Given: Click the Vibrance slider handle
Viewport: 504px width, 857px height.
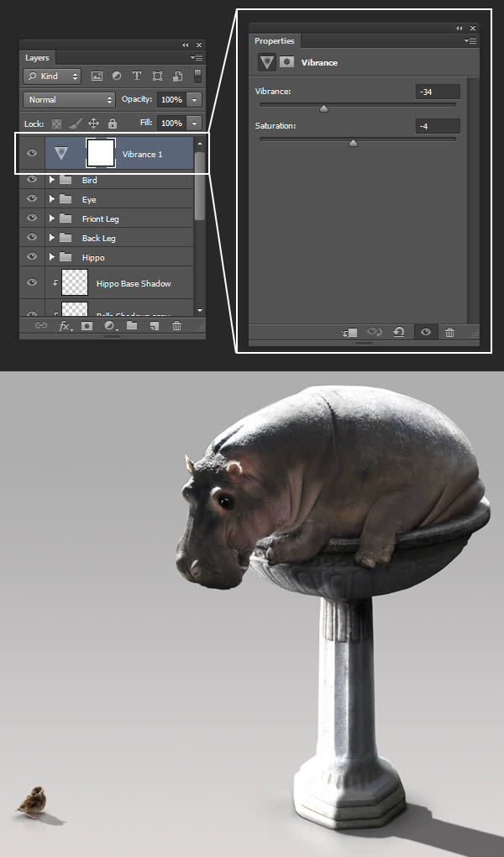Looking at the screenshot, I should pos(323,108).
